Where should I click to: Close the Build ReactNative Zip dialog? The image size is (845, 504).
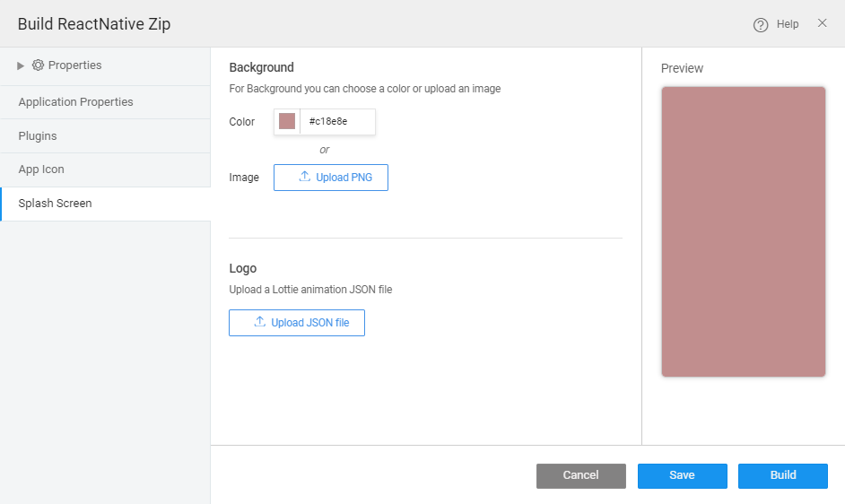point(822,23)
